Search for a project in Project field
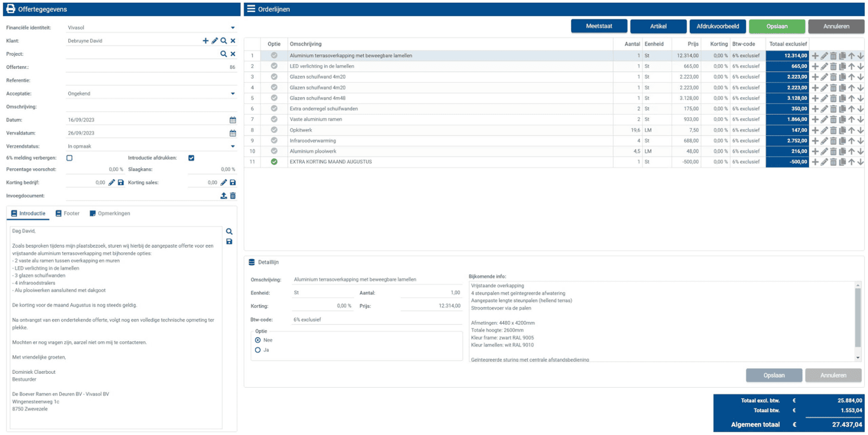Screen dimensions: 868x435 pyautogui.click(x=224, y=54)
